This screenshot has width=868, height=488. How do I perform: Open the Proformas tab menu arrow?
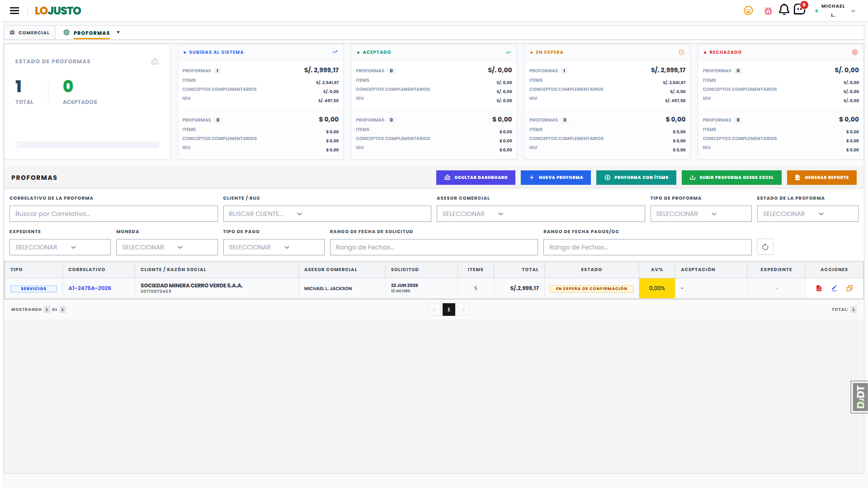(x=118, y=33)
